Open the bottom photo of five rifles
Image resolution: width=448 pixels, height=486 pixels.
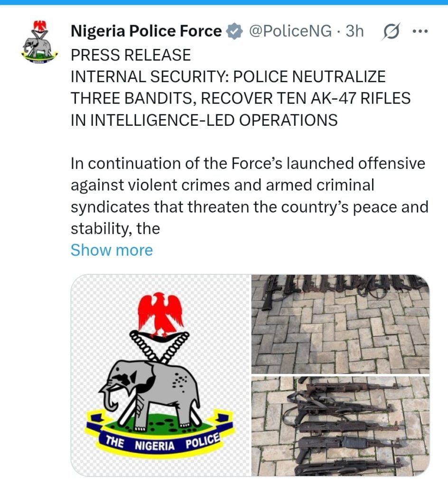pos(340,426)
